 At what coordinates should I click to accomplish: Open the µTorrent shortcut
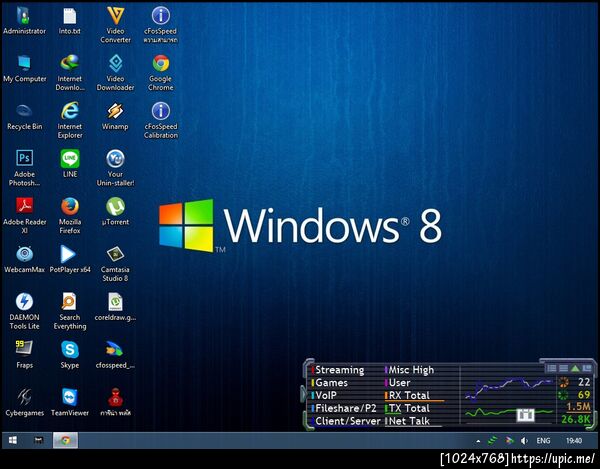[x=115, y=212]
